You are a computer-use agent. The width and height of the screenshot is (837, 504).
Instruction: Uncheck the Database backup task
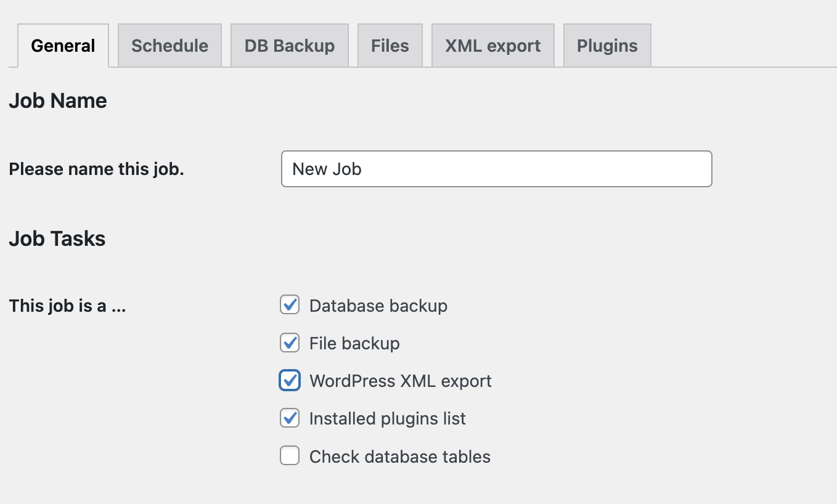coord(290,304)
